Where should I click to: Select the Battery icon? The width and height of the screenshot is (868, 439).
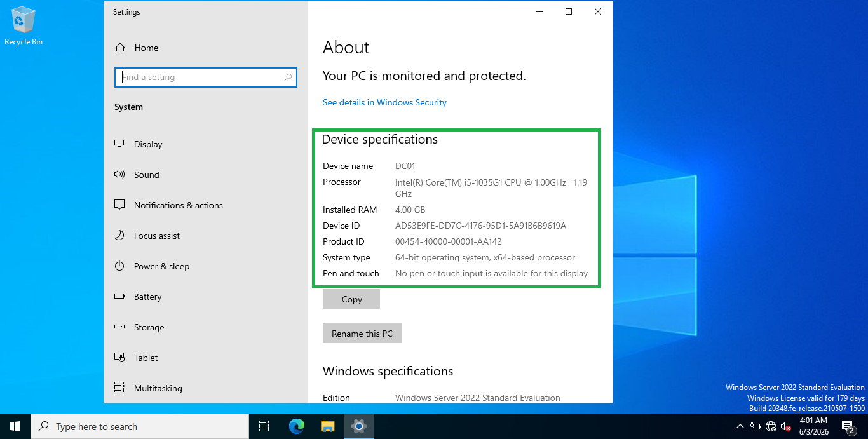(119, 297)
